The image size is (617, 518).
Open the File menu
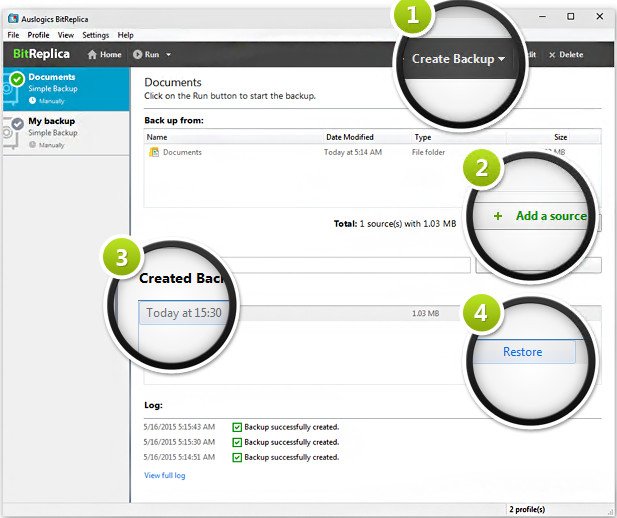point(13,35)
